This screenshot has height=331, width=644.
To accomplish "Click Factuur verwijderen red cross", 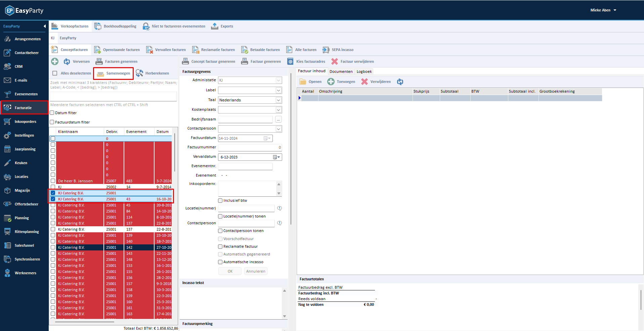I will (x=335, y=61).
